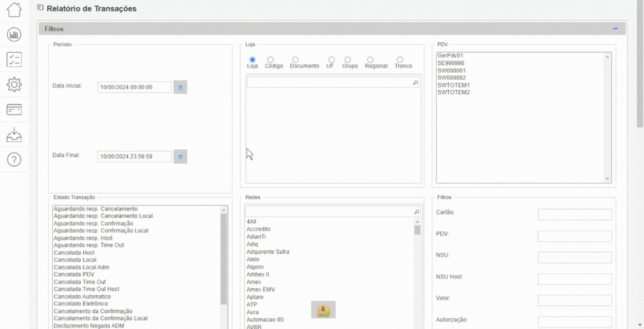This screenshot has height=329, width=644.
Task: Open the home icon in the sidebar
Action: (x=14, y=9)
